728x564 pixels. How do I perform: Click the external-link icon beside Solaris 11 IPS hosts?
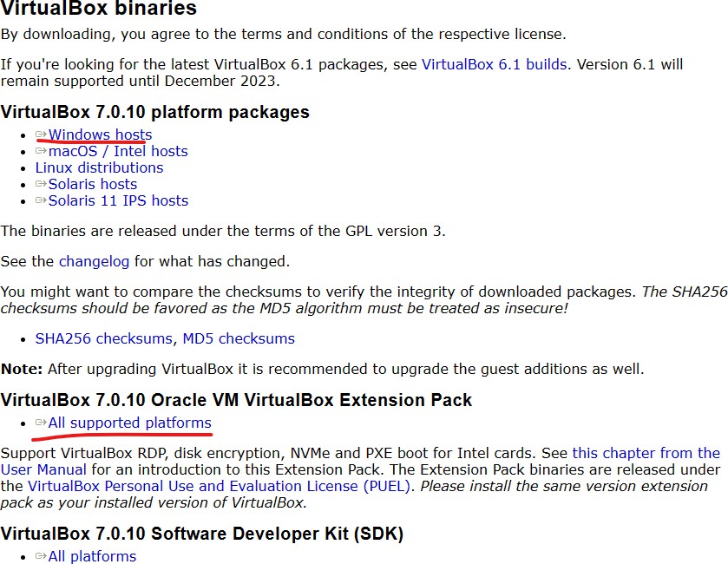click(x=41, y=200)
